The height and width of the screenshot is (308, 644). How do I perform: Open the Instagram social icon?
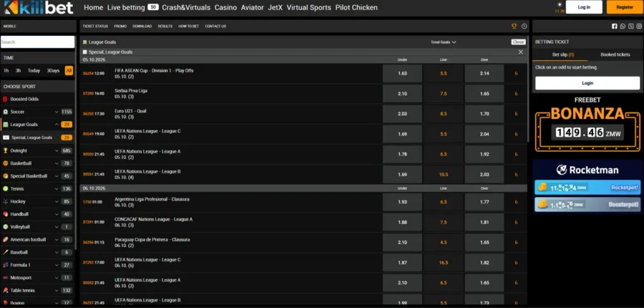pyautogui.click(x=639, y=26)
